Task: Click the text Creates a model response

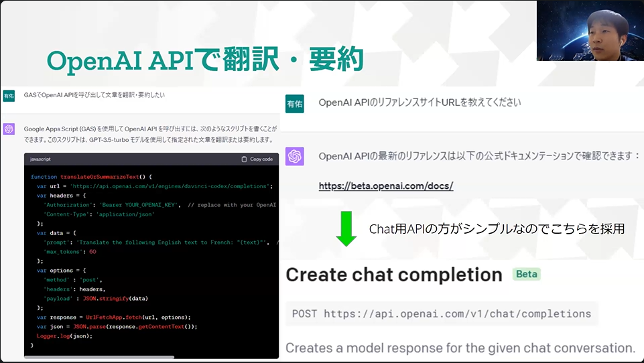Action: 460,348
